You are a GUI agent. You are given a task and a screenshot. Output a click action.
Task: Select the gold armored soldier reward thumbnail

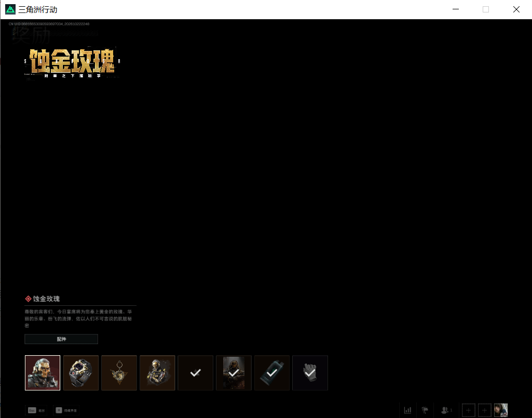pos(157,373)
